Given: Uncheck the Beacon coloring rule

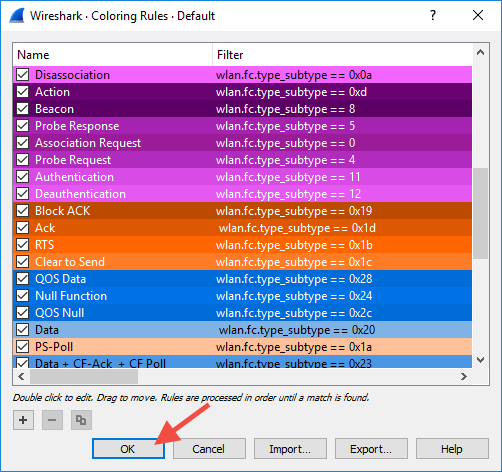Looking at the screenshot, I should click(x=23, y=109).
